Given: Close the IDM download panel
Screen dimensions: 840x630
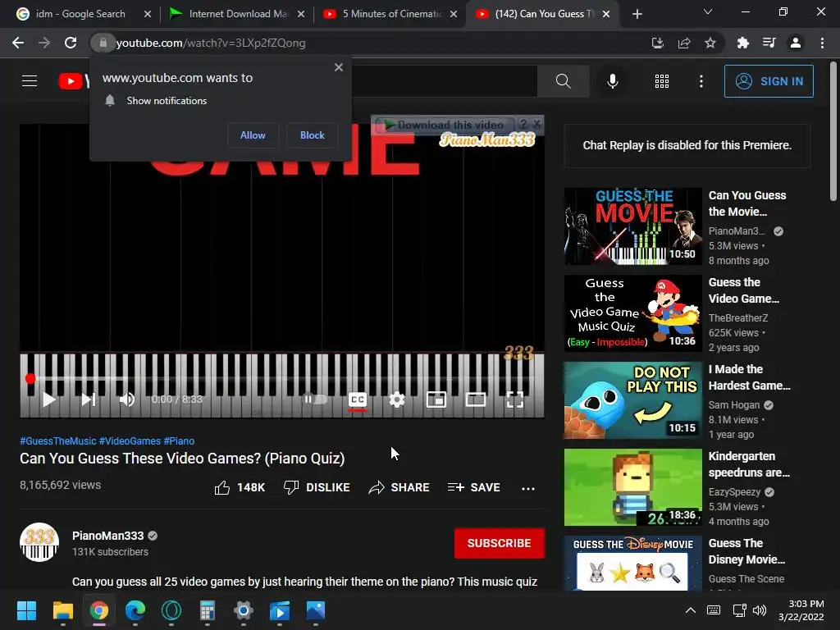Looking at the screenshot, I should point(536,125).
